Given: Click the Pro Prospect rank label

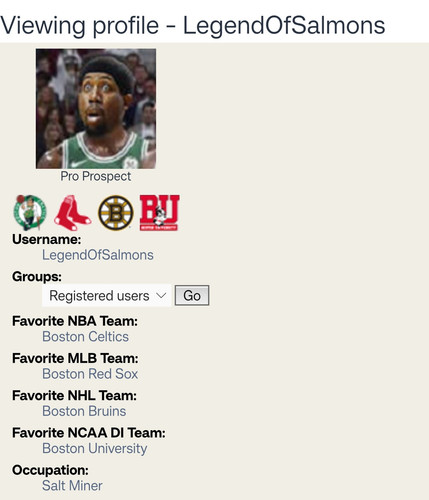Looking at the screenshot, I should tap(96, 176).
